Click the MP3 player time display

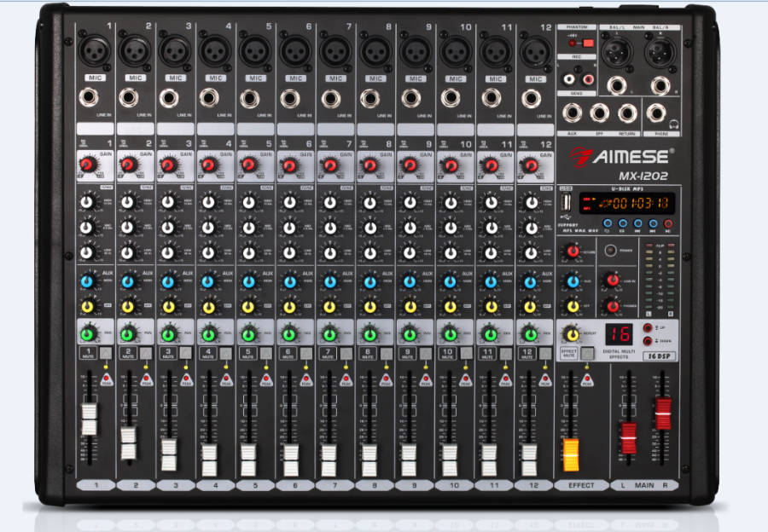click(x=627, y=204)
